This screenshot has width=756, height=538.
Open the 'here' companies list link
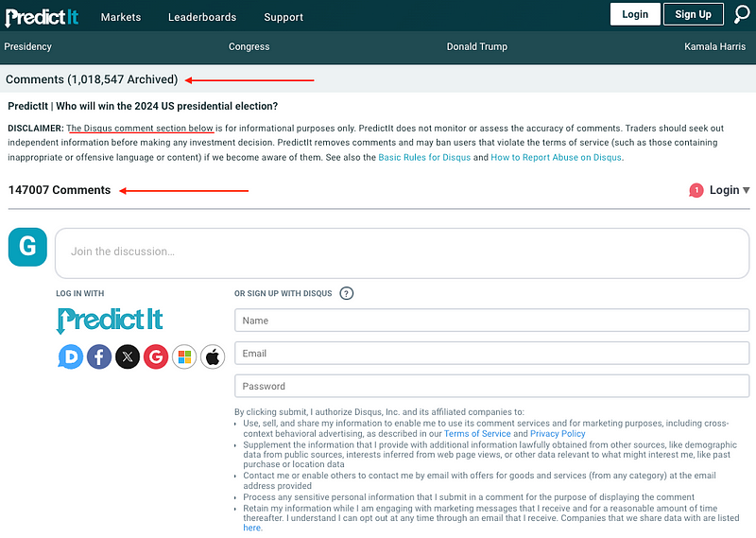(x=252, y=528)
